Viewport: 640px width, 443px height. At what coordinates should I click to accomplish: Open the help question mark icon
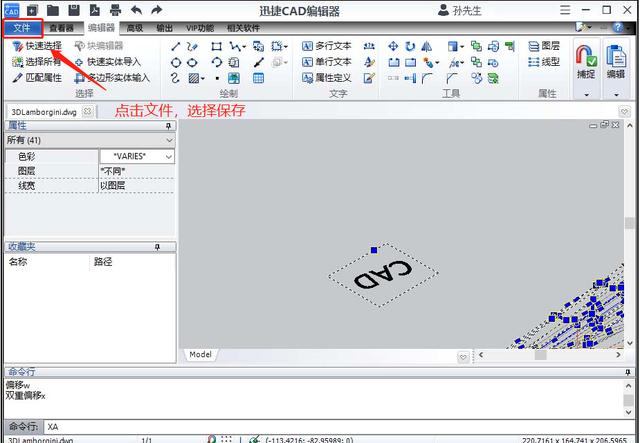pyautogui.click(x=618, y=28)
